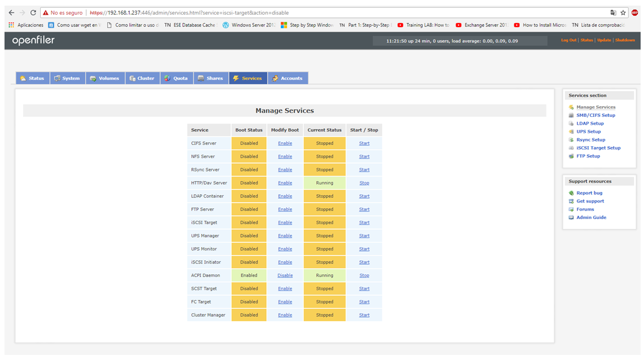Click the Report bug link
The height and width of the screenshot is (364, 644).
[x=589, y=193]
